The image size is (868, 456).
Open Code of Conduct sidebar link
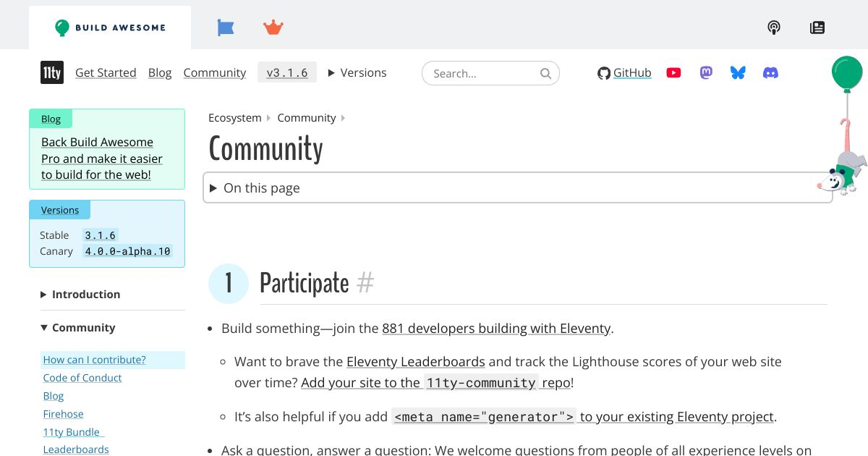tap(82, 377)
